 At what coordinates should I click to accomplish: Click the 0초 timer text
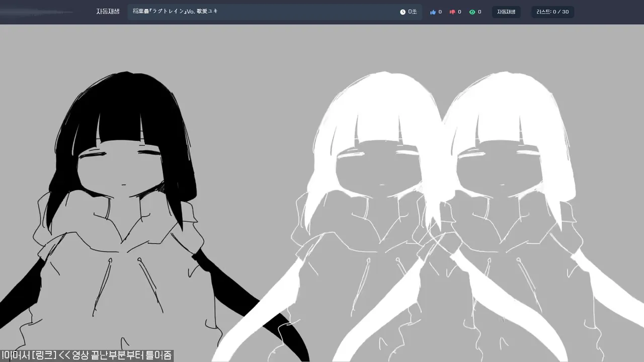pos(413,12)
